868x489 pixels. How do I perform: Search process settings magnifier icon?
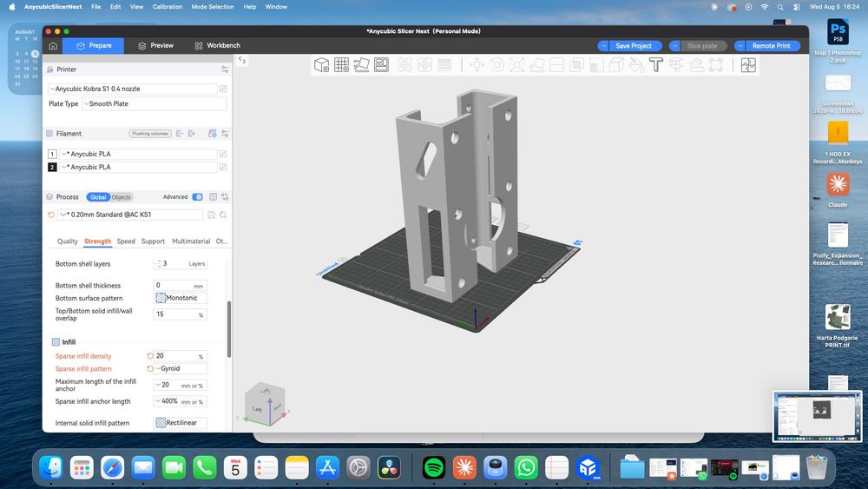point(223,215)
